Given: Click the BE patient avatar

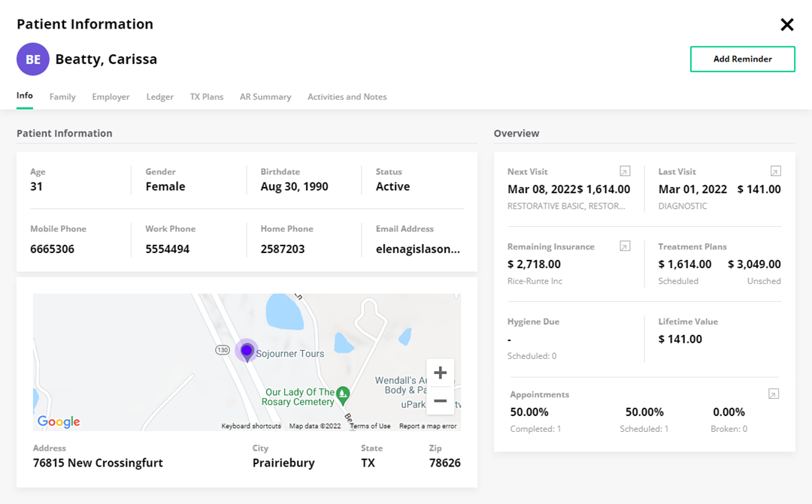Looking at the screenshot, I should [x=32, y=59].
